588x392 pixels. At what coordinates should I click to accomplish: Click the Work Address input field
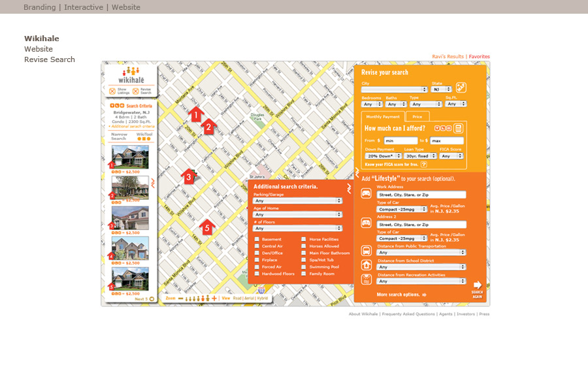point(421,195)
